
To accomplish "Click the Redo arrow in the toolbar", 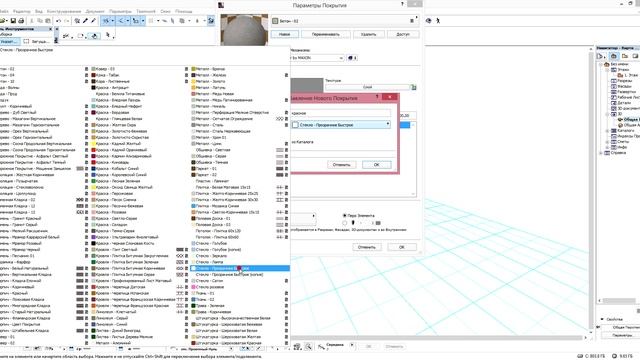I will [67, 21].
